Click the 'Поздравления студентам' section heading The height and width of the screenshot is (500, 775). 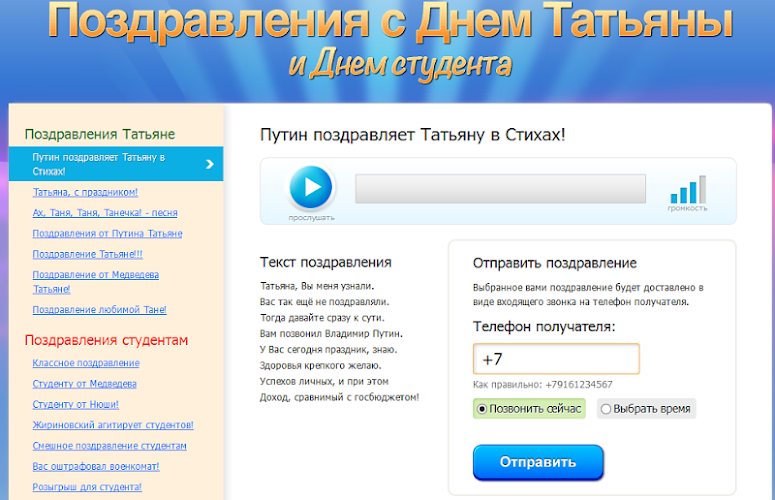point(106,340)
